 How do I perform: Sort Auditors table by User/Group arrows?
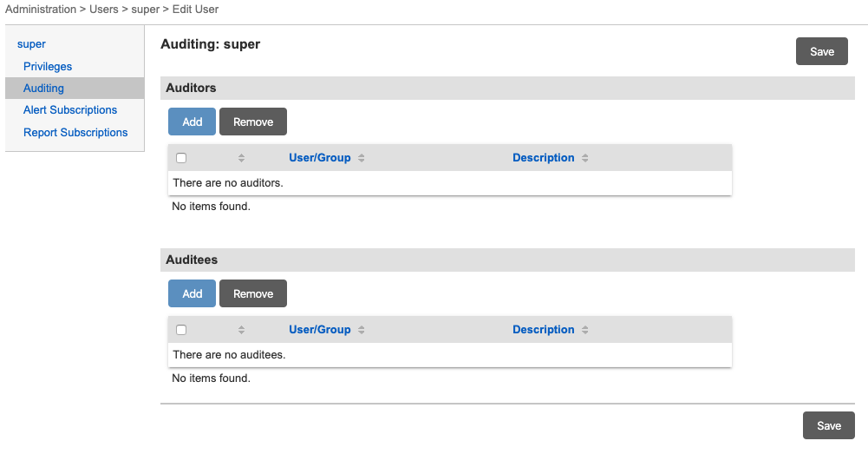(362, 158)
